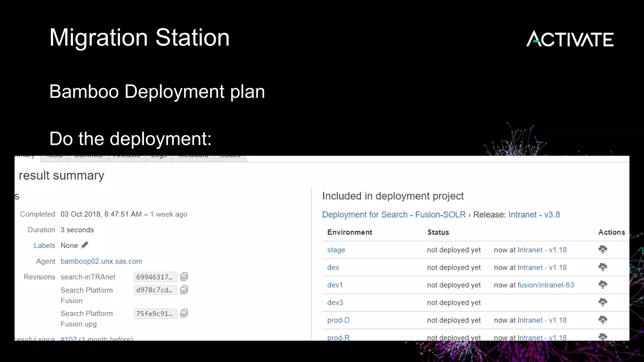The image size is (644, 362).
Task: Click the deploy icon in dev1 row
Action: pos(602,285)
